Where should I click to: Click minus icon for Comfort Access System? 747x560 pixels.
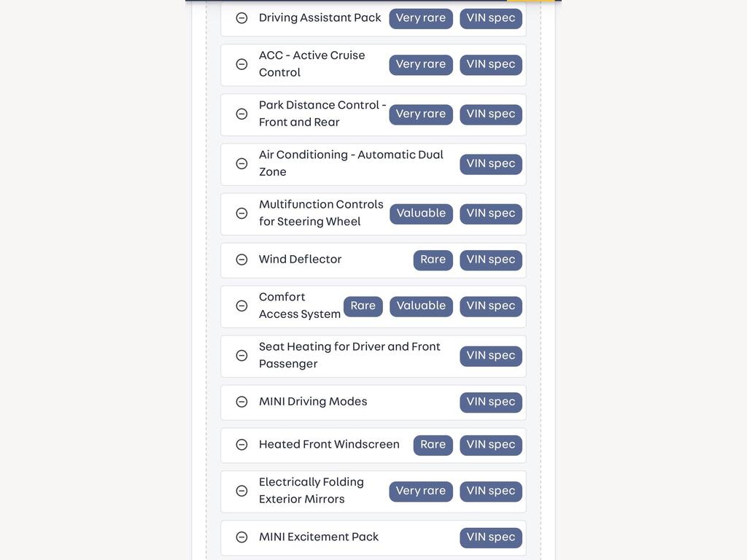pyautogui.click(x=241, y=306)
